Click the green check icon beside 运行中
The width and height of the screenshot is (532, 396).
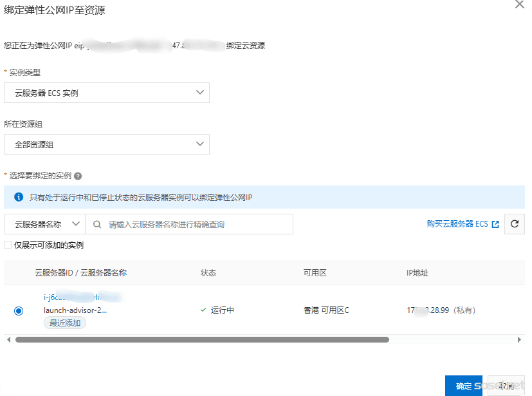pos(203,310)
